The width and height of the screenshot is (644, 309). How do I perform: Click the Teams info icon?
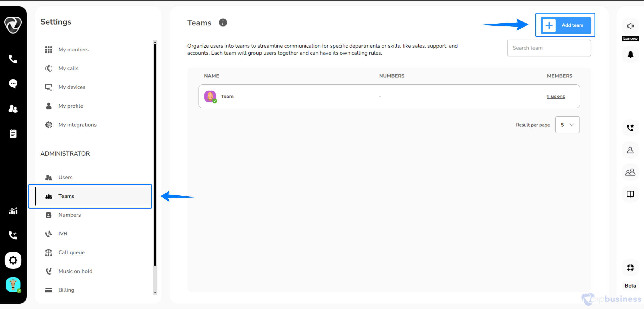tap(223, 22)
